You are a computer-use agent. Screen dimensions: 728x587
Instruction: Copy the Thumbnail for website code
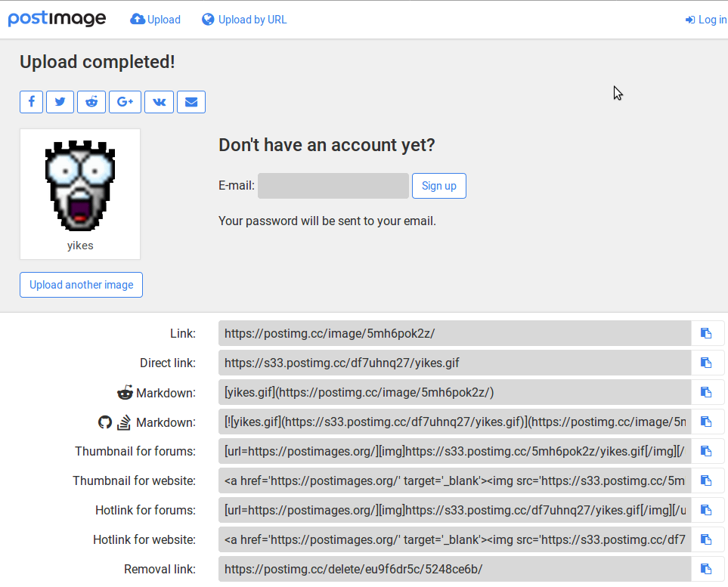(707, 480)
